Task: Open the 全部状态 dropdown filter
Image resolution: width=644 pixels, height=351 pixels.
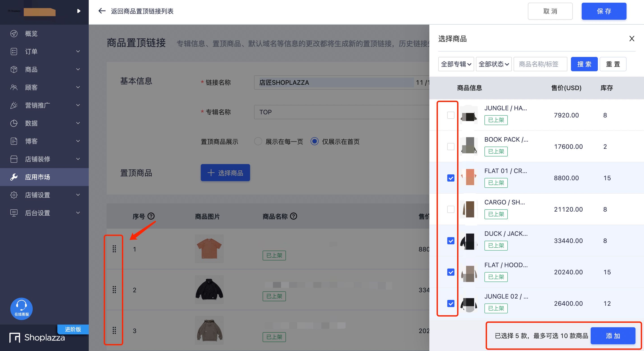Action: pos(492,64)
